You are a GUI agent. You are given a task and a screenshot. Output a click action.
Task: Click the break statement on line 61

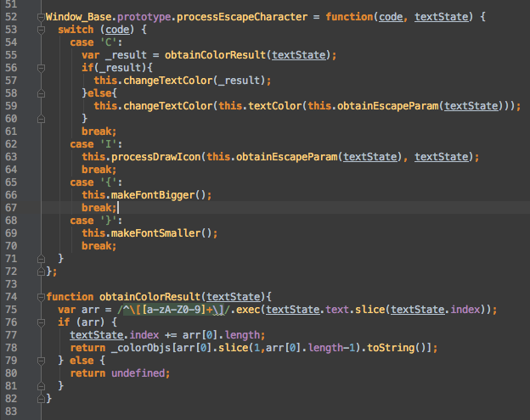[x=99, y=132]
